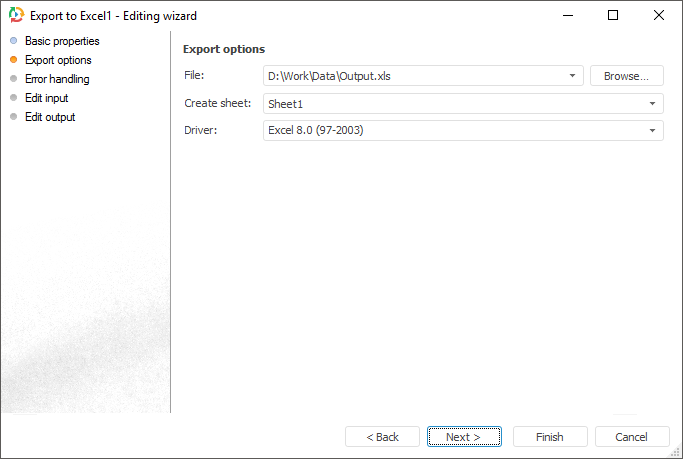
Task: Click into the File path text field
Action: (410, 76)
